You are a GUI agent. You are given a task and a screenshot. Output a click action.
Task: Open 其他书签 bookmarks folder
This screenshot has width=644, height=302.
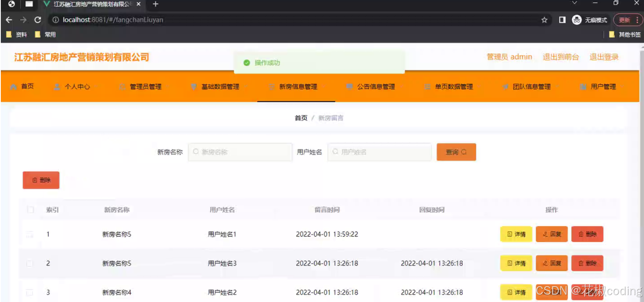coord(625,34)
